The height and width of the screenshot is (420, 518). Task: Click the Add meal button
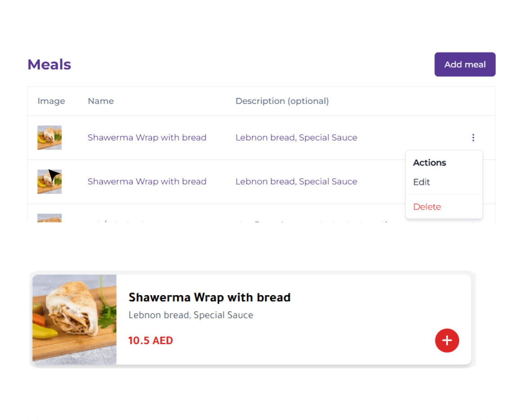coord(465,64)
